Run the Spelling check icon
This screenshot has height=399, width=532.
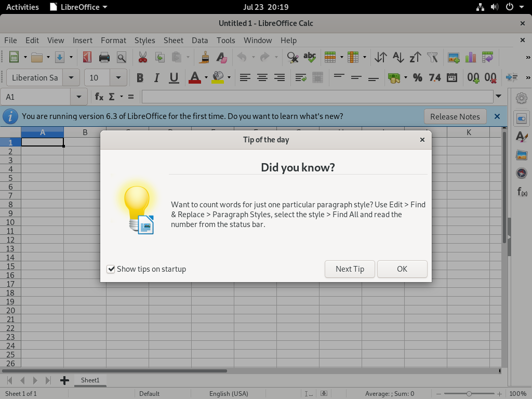(310, 57)
